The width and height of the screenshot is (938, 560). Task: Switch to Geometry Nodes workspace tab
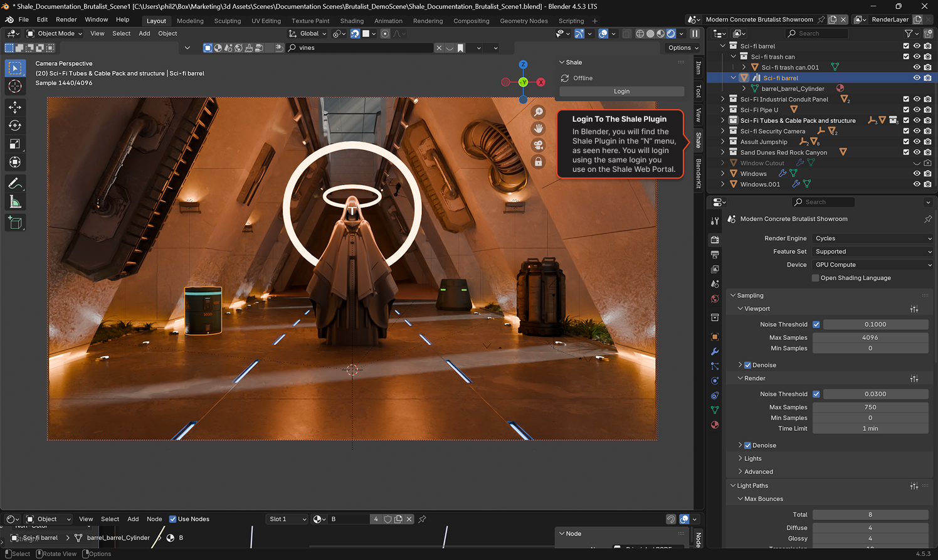pos(524,21)
